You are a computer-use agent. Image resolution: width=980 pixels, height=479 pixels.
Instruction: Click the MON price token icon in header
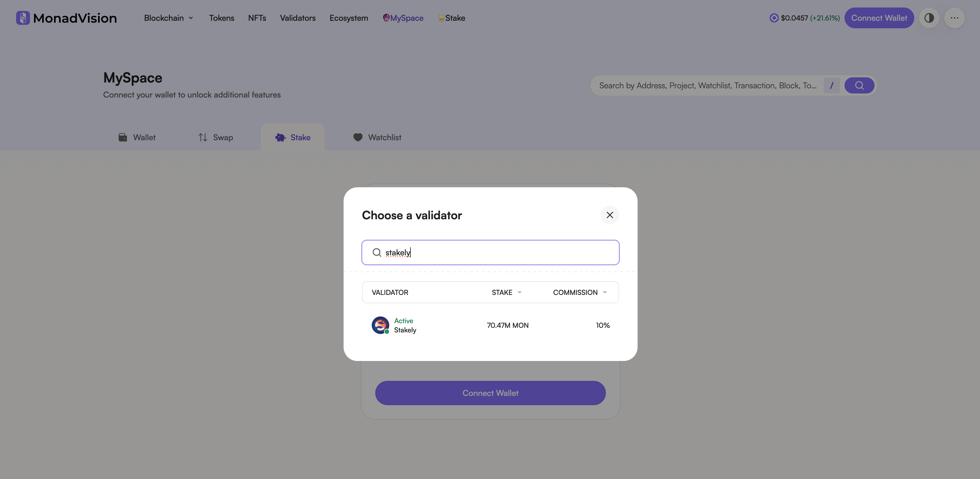point(774,18)
